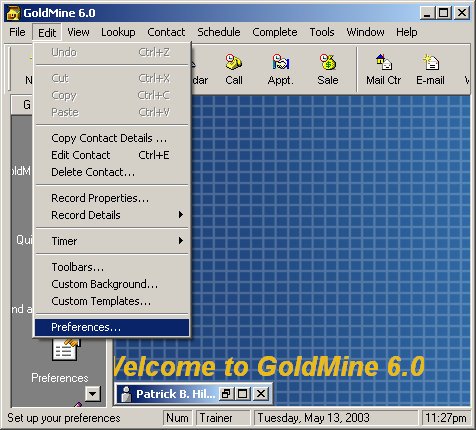The width and height of the screenshot is (476, 430).
Task: Click the Preferences label in the sidebar
Action: [60, 378]
